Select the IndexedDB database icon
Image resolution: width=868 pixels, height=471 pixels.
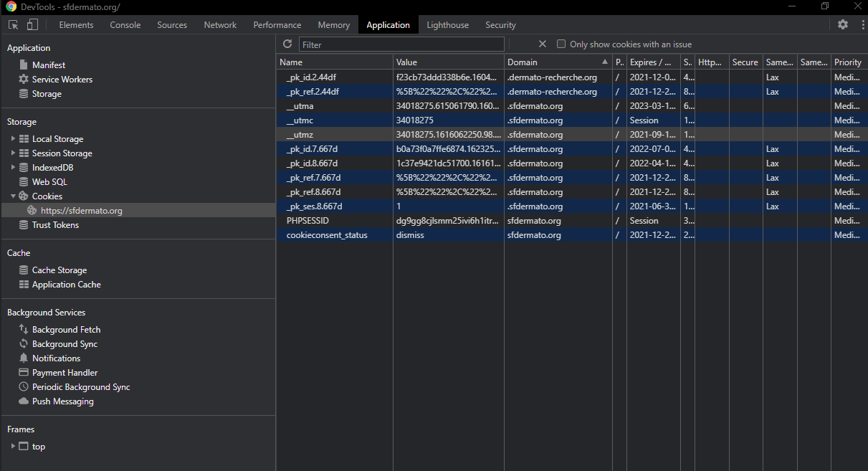[x=24, y=167]
